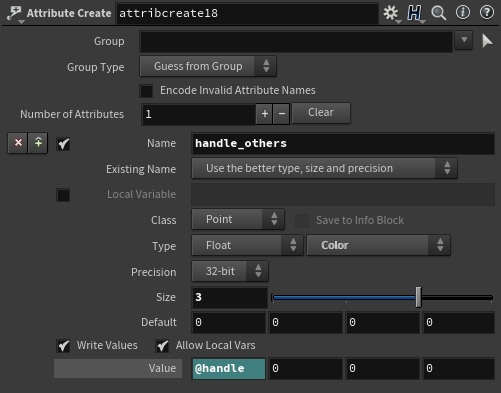Click the empty Group input field
This screenshot has height=393, width=501.
coord(296,41)
